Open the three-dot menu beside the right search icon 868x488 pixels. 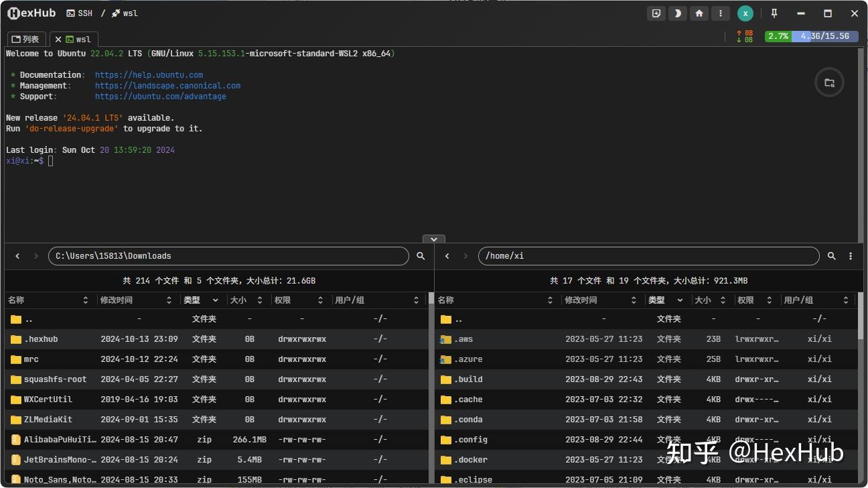(x=850, y=255)
